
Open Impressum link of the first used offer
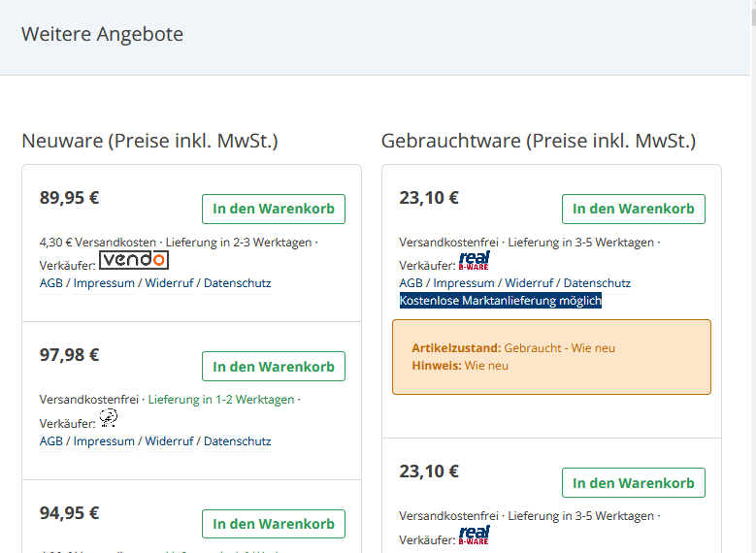(x=464, y=283)
